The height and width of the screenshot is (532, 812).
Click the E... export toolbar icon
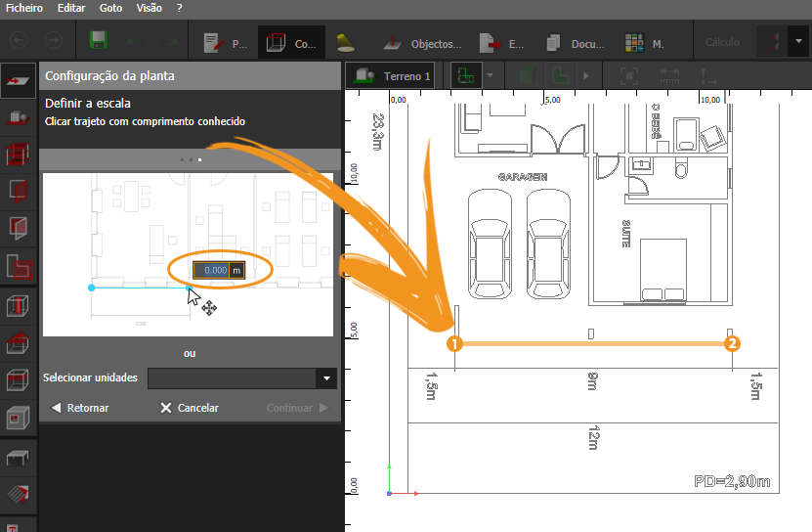[x=502, y=43]
